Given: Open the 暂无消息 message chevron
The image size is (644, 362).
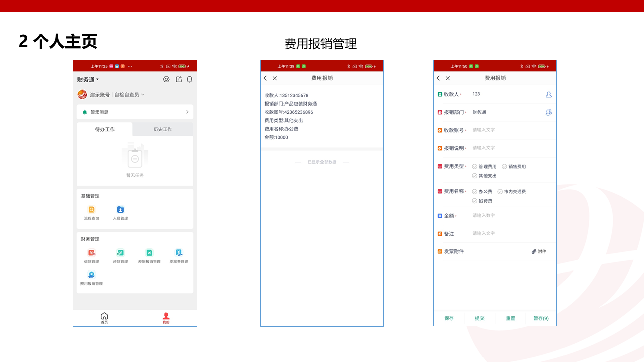Looking at the screenshot, I should (x=187, y=112).
